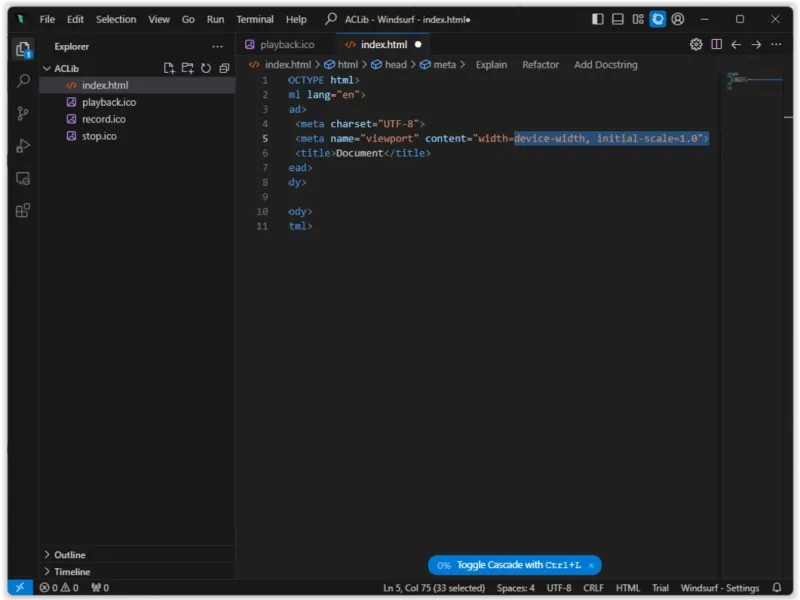The width and height of the screenshot is (800, 600).
Task: Navigate back with the left arrow
Action: coord(736,45)
